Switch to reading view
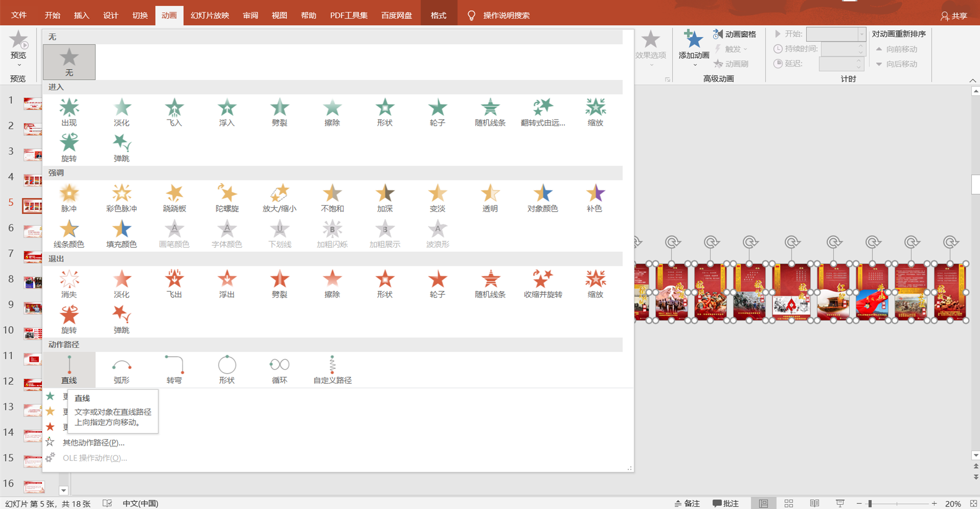 coord(814,503)
